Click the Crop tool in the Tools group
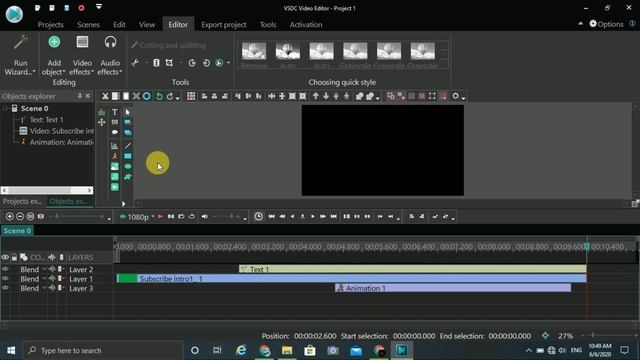 click(169, 63)
